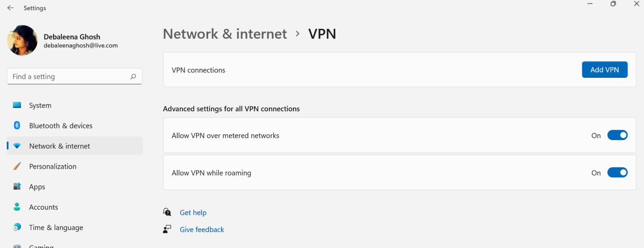
Task: Select the System icon in sidebar
Action: (x=17, y=105)
